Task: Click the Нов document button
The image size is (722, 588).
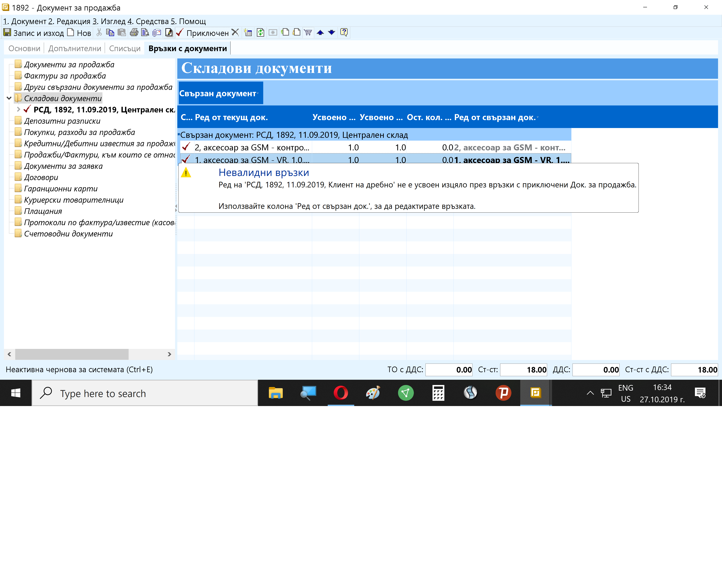Action: click(x=79, y=33)
